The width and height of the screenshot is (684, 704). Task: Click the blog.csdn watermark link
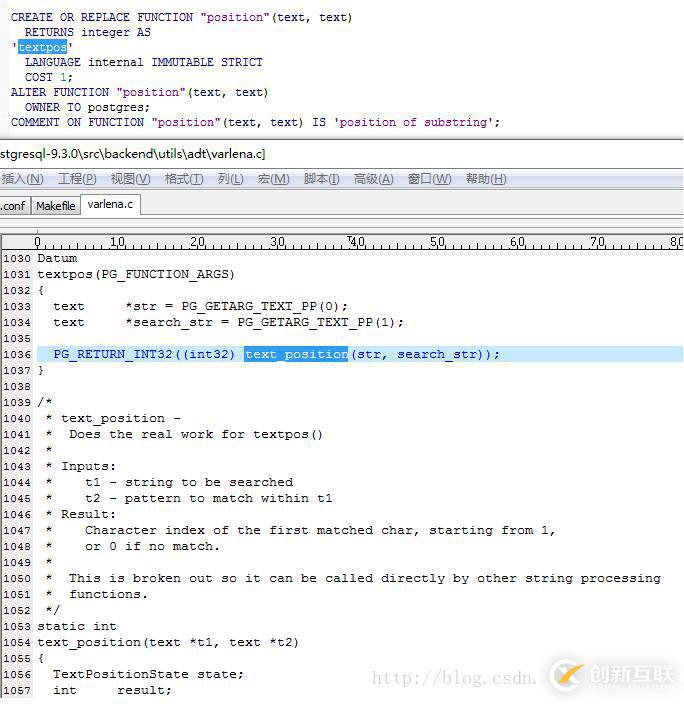(454, 678)
